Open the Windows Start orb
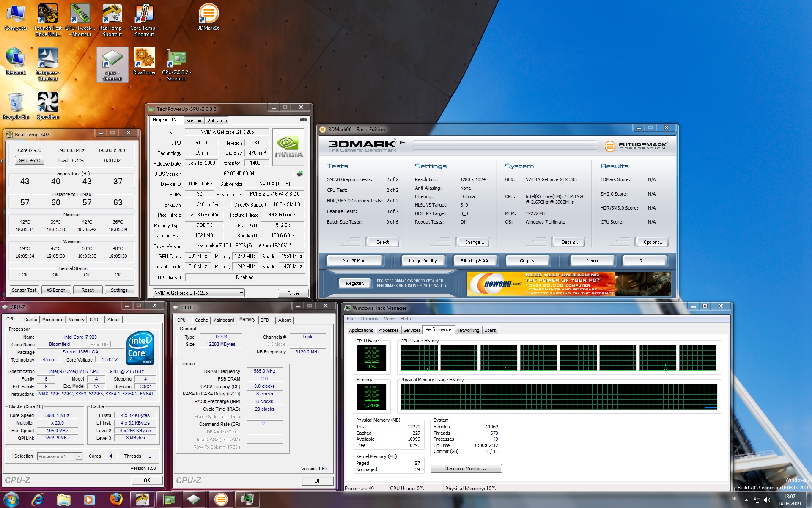812x508 pixels. 11,500
